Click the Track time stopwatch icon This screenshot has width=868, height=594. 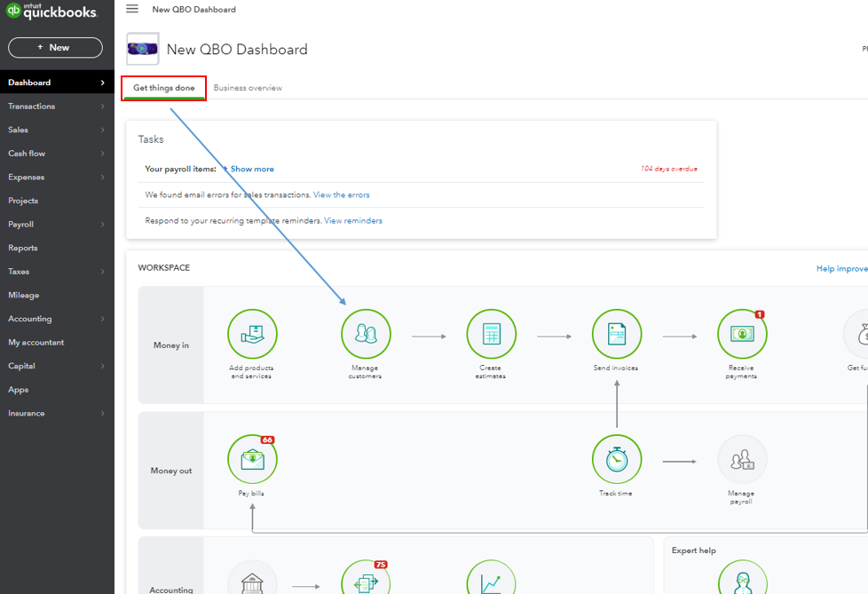pyautogui.click(x=616, y=459)
